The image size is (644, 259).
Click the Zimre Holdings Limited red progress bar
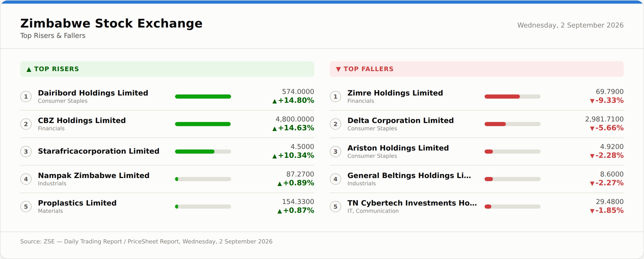coord(513,97)
